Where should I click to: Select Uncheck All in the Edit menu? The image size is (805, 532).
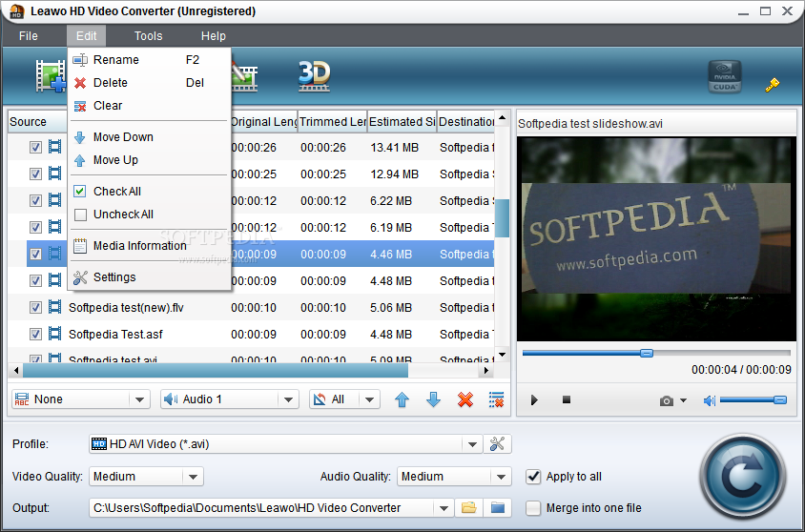pyautogui.click(x=149, y=215)
